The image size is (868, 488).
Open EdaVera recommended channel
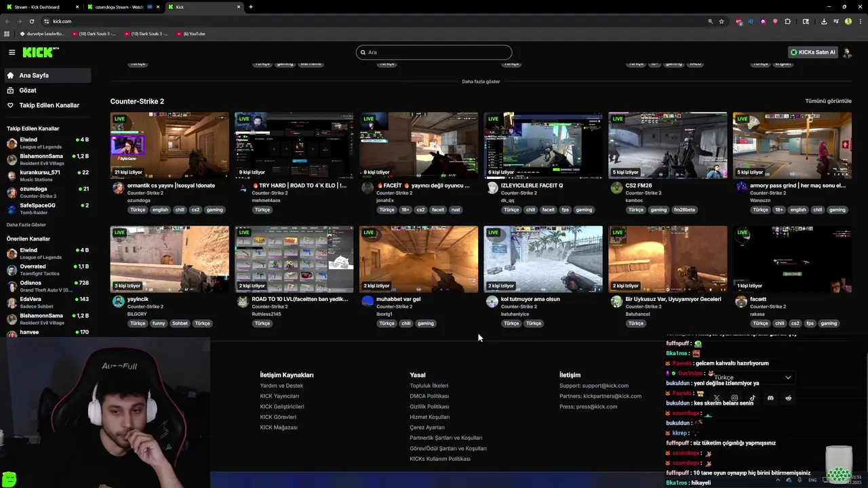point(47,302)
